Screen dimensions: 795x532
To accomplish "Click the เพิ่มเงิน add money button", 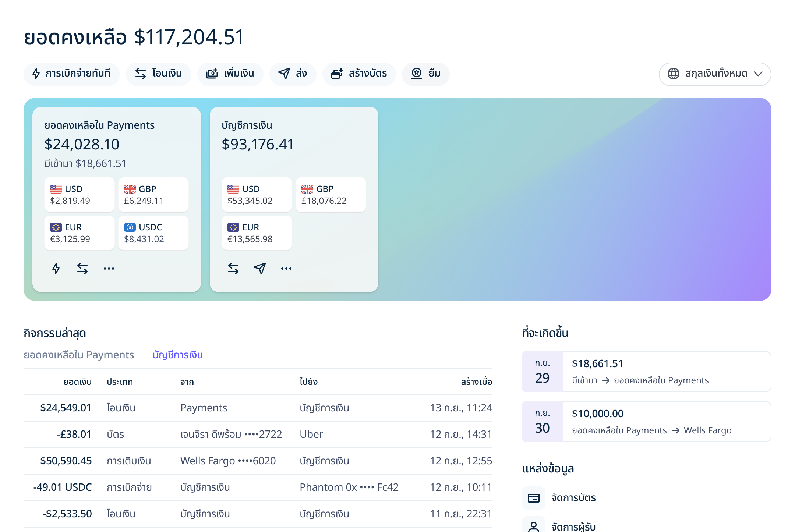I will tap(230, 74).
